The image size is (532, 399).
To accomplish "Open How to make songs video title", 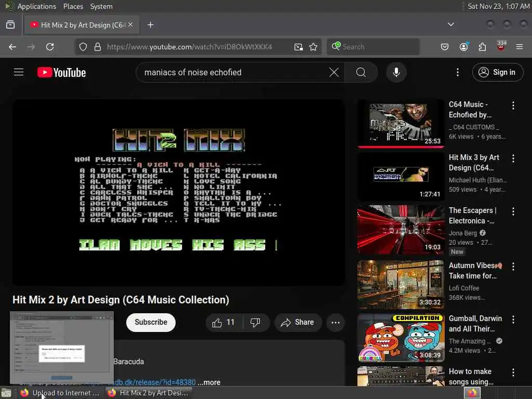I will point(471,377).
